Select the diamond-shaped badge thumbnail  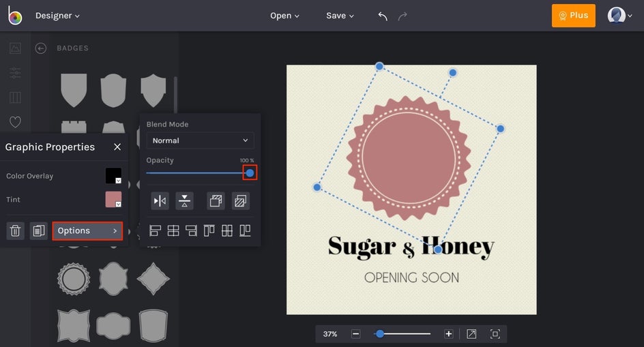(x=153, y=279)
